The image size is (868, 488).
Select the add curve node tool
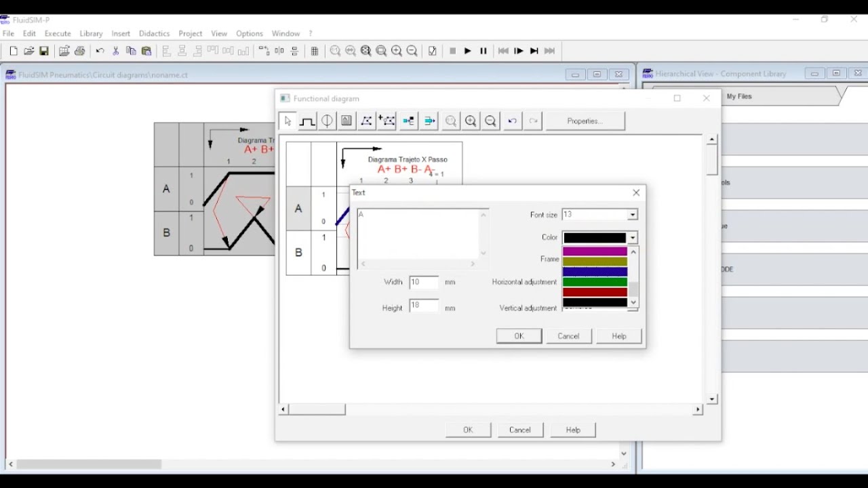387,121
